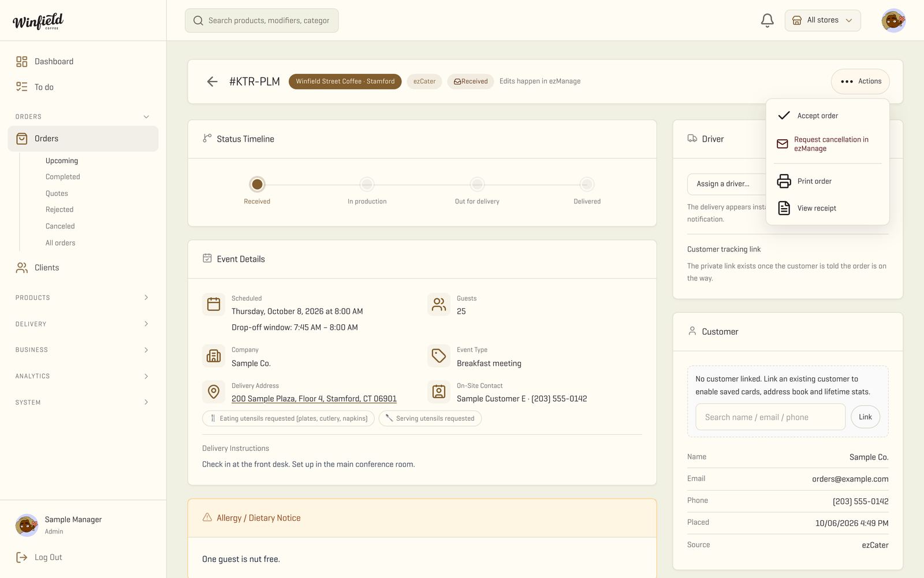Expand the DELIVERY sidebar section

pyautogui.click(x=83, y=324)
